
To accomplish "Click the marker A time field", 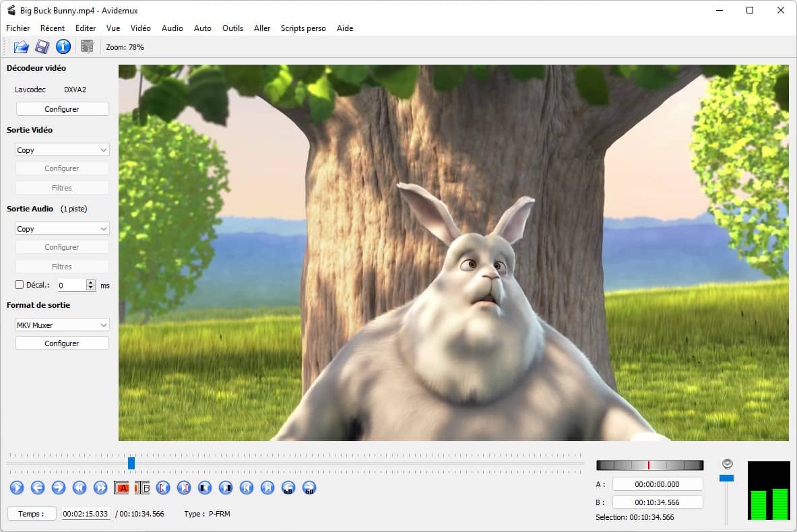I will (658, 484).
